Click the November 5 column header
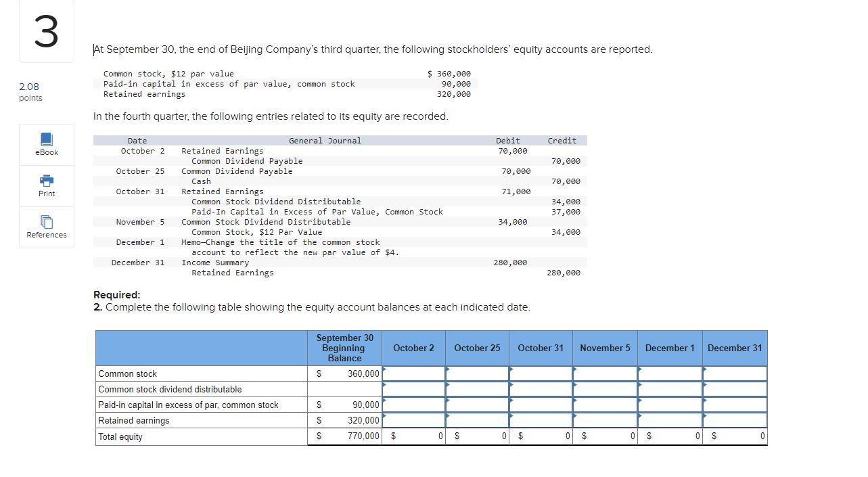This screenshot has width=868, height=477. point(605,348)
